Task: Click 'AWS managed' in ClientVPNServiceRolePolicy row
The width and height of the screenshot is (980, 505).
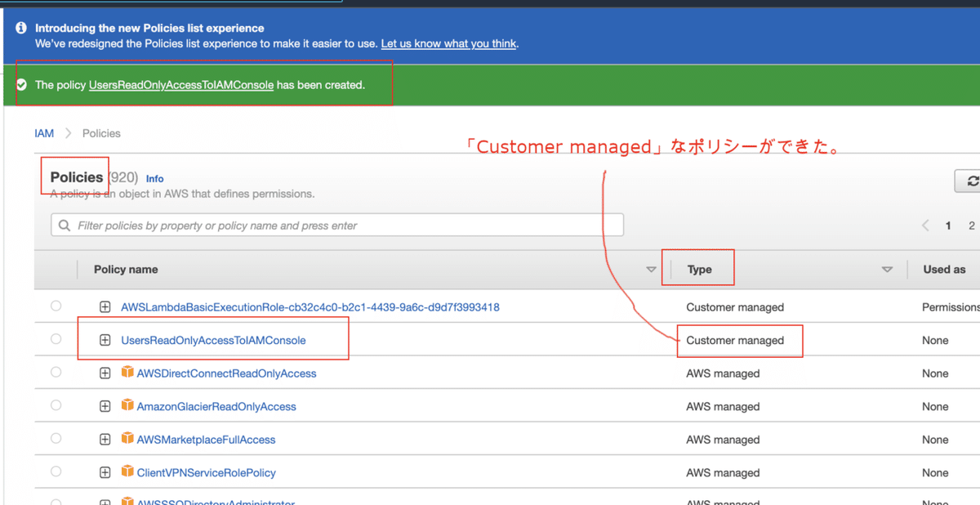Action: (x=723, y=472)
